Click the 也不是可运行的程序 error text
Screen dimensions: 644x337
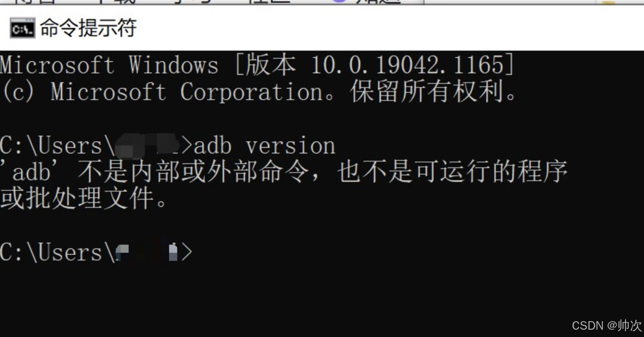point(452,171)
